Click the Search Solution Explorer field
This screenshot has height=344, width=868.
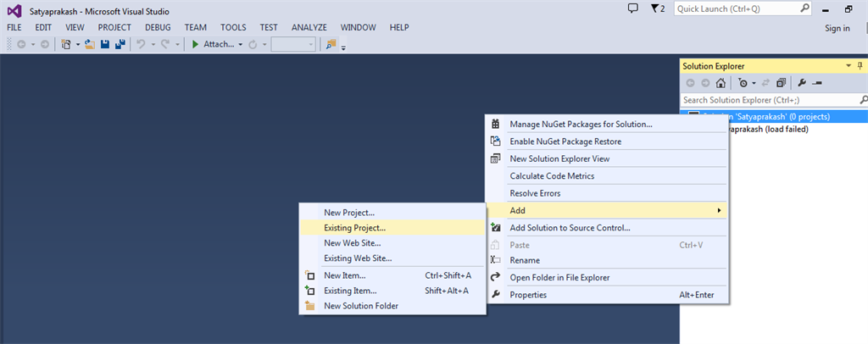[763, 100]
